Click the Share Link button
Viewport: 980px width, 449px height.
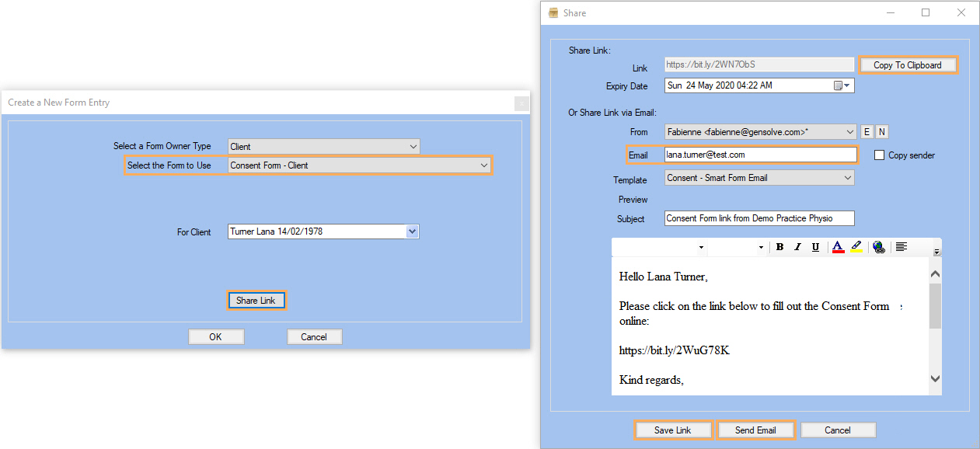(256, 301)
